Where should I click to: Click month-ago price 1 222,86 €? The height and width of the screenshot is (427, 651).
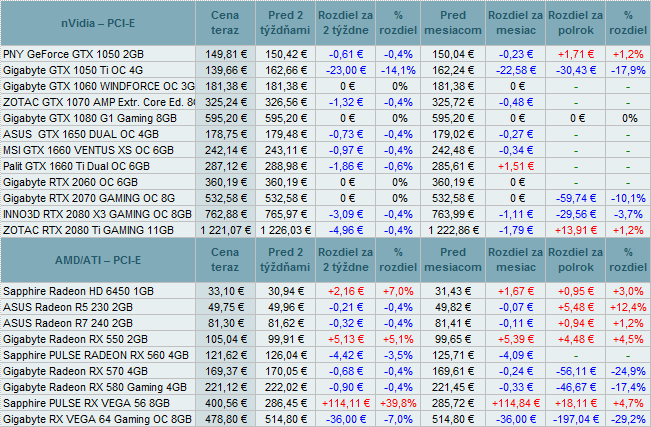pyautogui.click(x=453, y=231)
